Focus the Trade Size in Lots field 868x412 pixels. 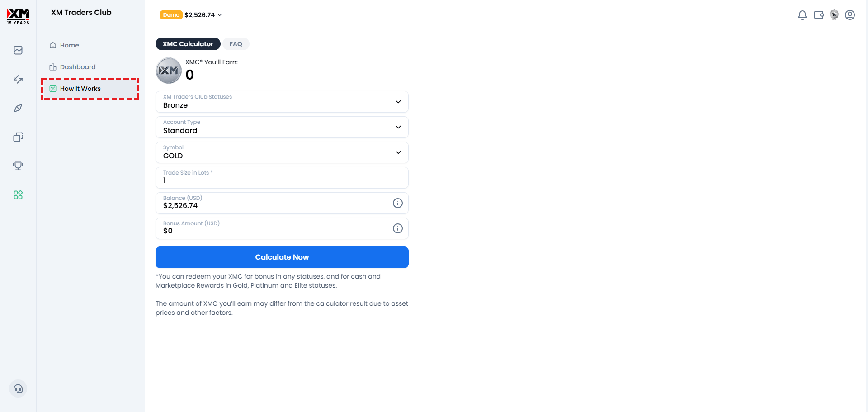pos(282,178)
